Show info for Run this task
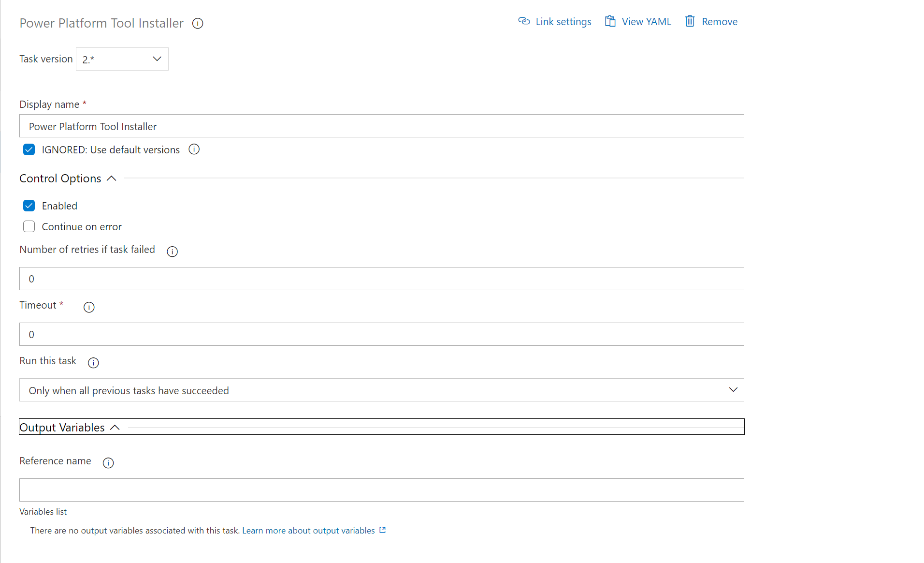The height and width of the screenshot is (563, 924). [93, 363]
